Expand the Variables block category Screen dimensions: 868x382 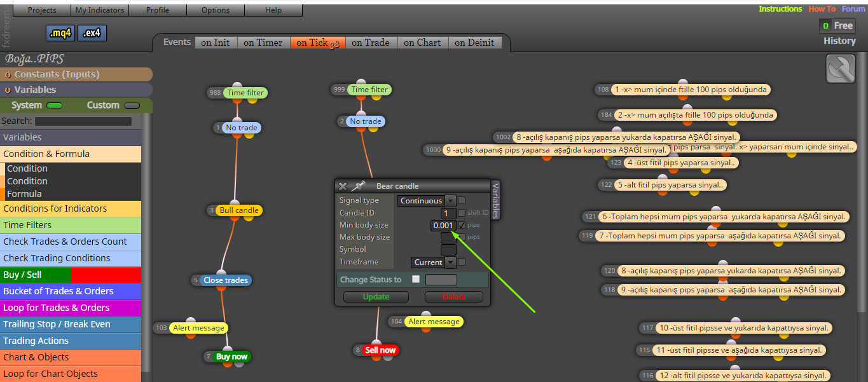(71, 137)
